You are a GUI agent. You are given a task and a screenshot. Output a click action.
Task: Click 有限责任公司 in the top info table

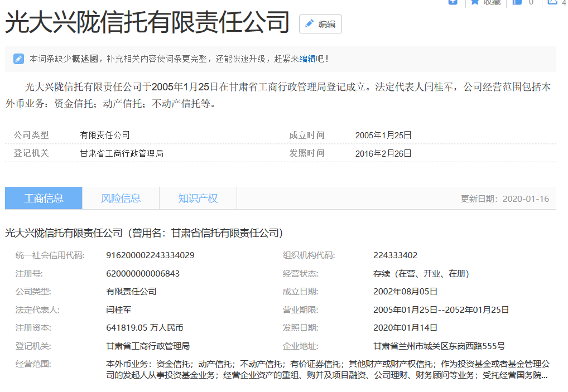click(x=105, y=135)
